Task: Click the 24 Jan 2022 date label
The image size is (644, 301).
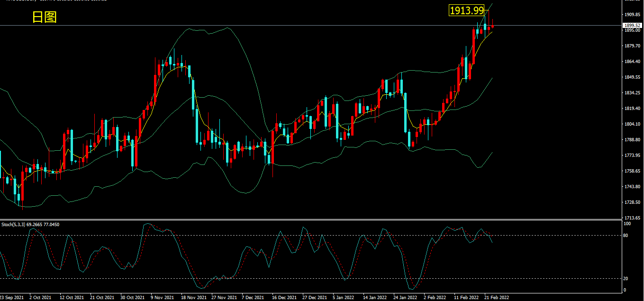Action: [x=405, y=298]
